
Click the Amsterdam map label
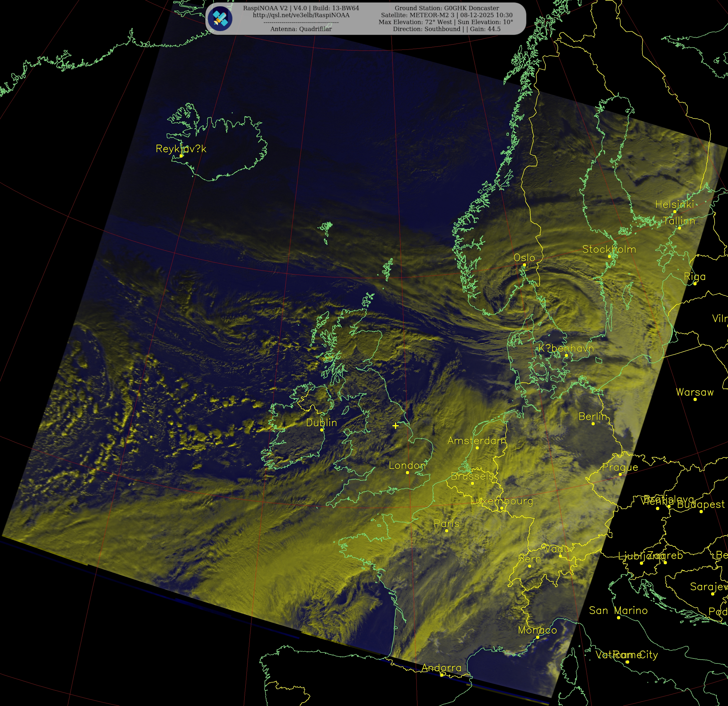[477, 441]
